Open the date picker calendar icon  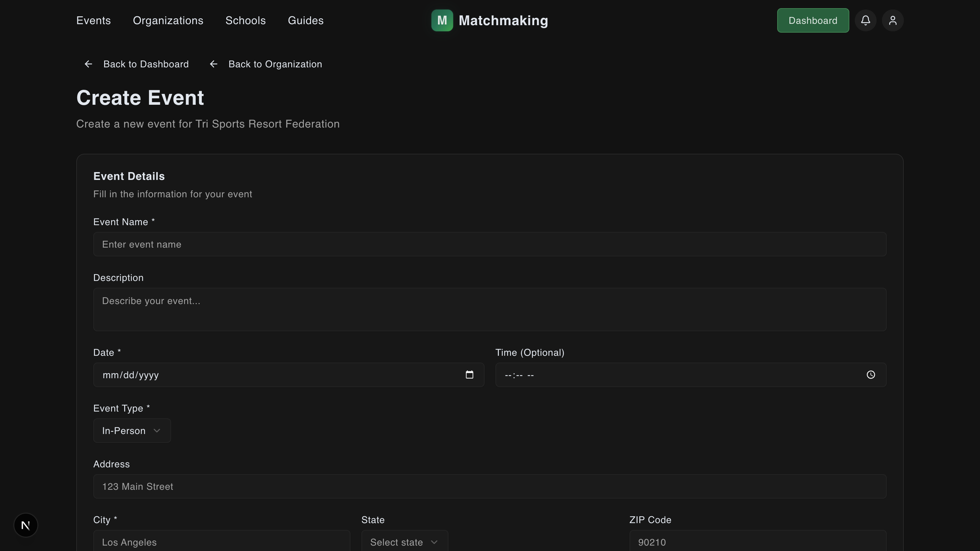pyautogui.click(x=470, y=375)
